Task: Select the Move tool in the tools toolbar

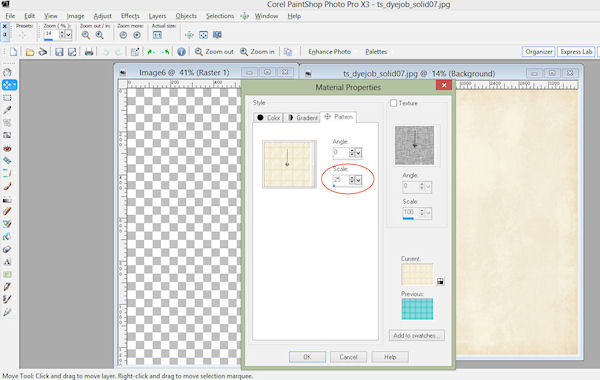Action: pos(9,85)
